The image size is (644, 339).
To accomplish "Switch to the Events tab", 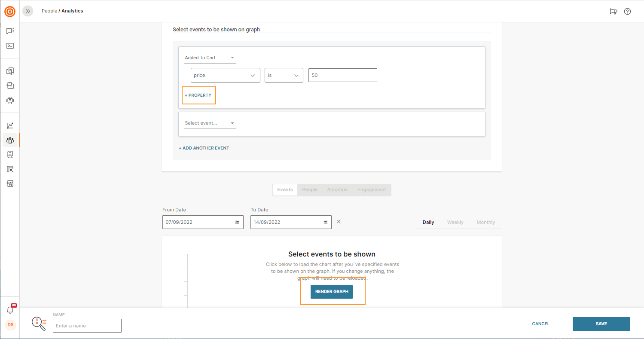I will point(285,189).
